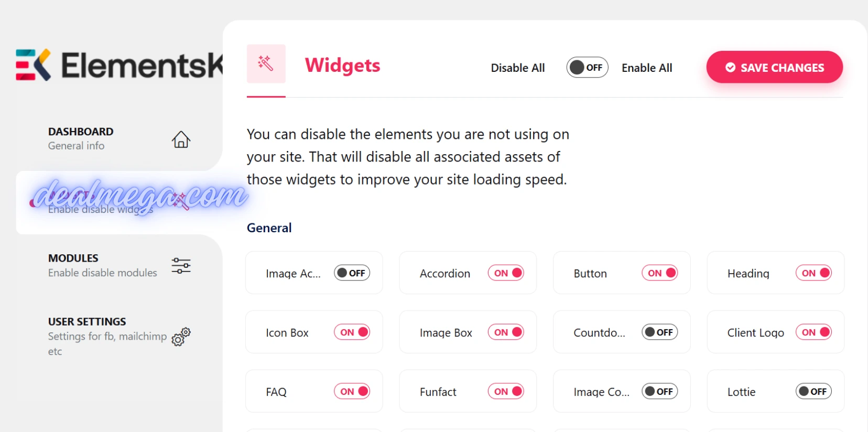This screenshot has height=432, width=868.
Task: Go to User Settings tab
Action: point(107,336)
